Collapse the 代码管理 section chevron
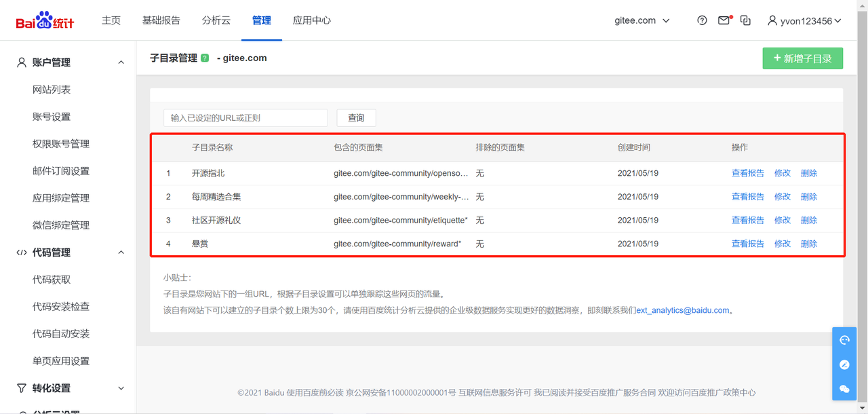 121,252
